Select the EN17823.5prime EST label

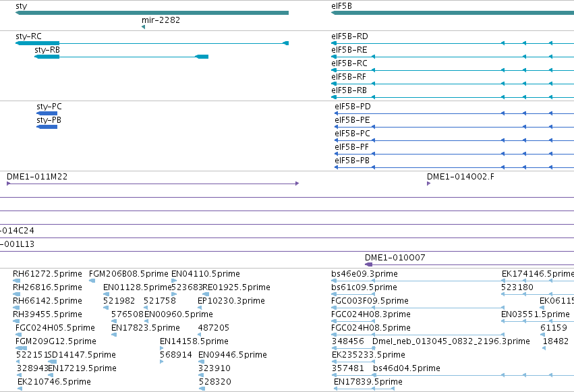pyautogui.click(x=145, y=328)
